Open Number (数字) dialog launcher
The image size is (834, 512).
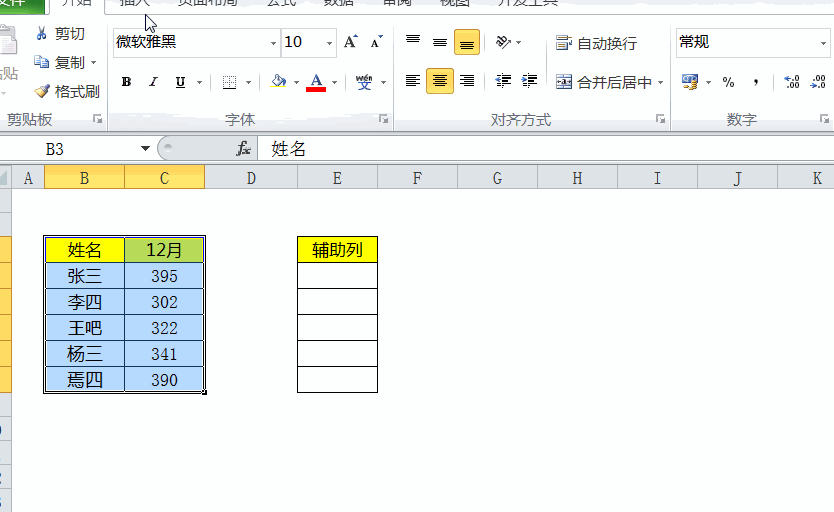click(x=824, y=119)
